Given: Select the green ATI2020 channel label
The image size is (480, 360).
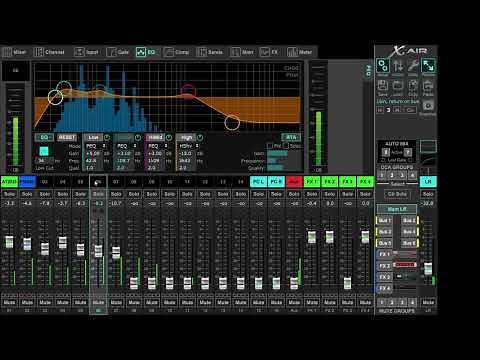Looking at the screenshot, I should pos(9,182).
